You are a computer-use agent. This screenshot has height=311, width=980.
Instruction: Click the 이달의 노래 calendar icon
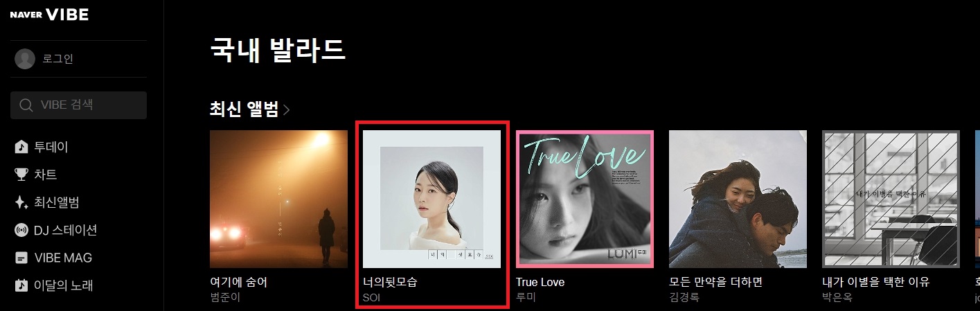click(21, 285)
